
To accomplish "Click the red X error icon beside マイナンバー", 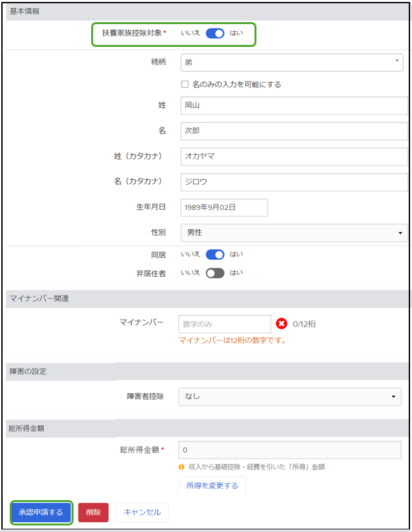I will tap(281, 324).
